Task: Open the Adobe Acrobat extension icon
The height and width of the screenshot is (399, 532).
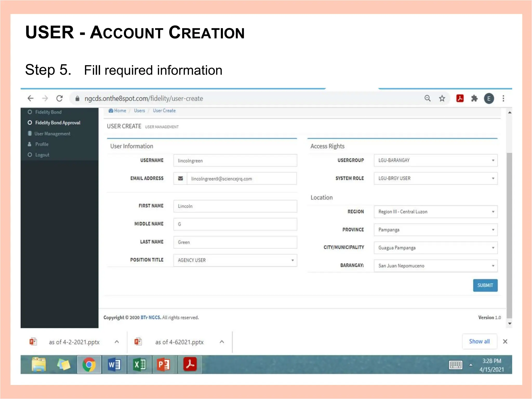Action: click(x=460, y=98)
